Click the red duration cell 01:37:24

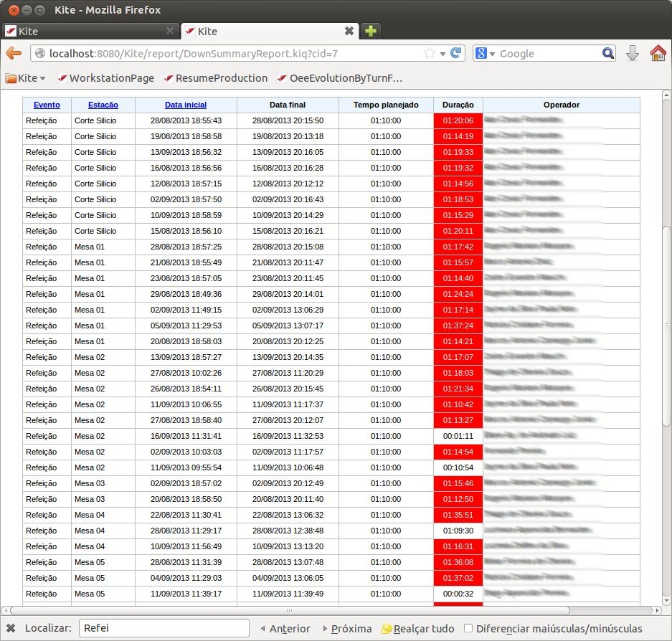pos(458,326)
